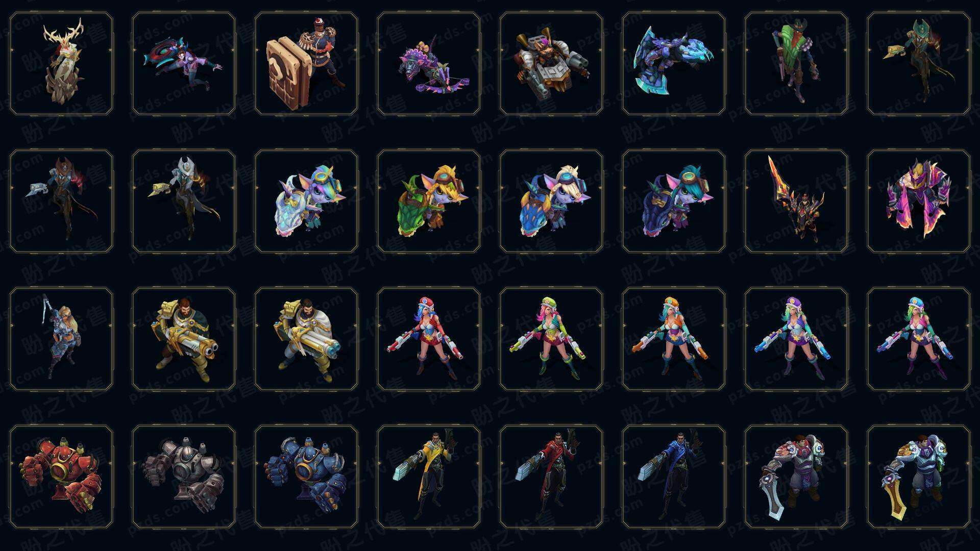Viewport: 980px width, 551px height.
Task: Pick the rainbow-maned dragon trainer chroma
Action: pos(306,201)
